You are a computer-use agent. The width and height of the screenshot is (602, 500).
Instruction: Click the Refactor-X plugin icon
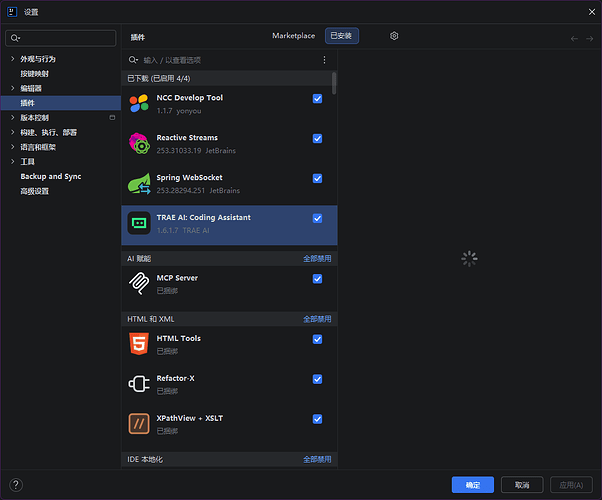139,384
